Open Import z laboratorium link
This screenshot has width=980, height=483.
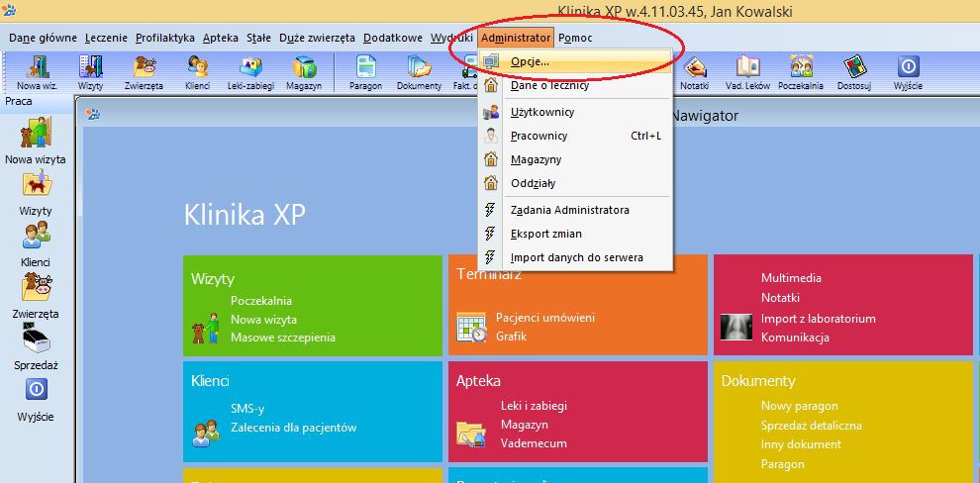pos(818,319)
